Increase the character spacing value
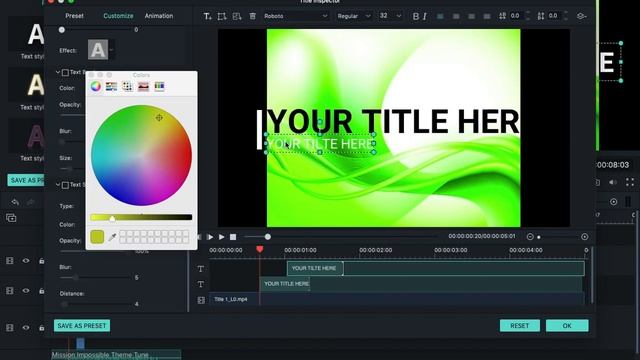 [528, 13]
